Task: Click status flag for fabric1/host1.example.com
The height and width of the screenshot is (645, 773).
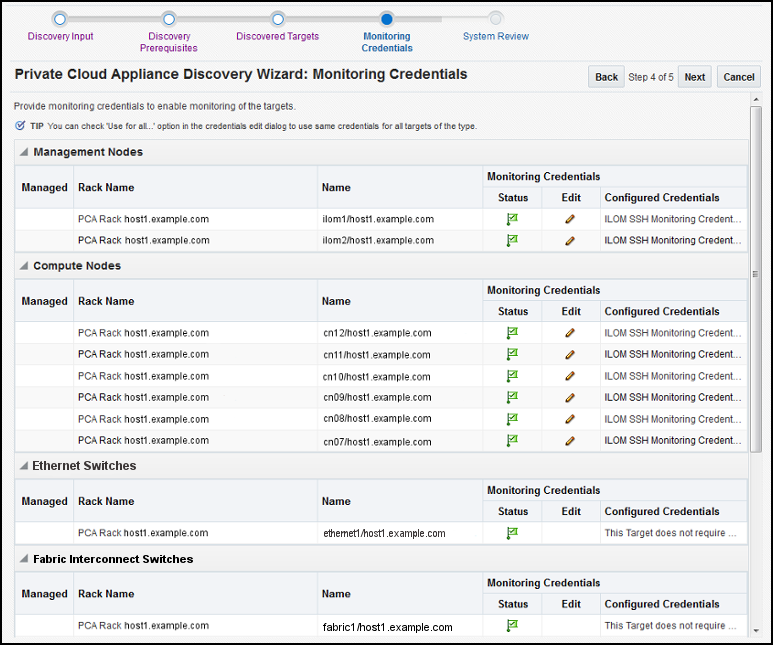Action: click(512, 626)
